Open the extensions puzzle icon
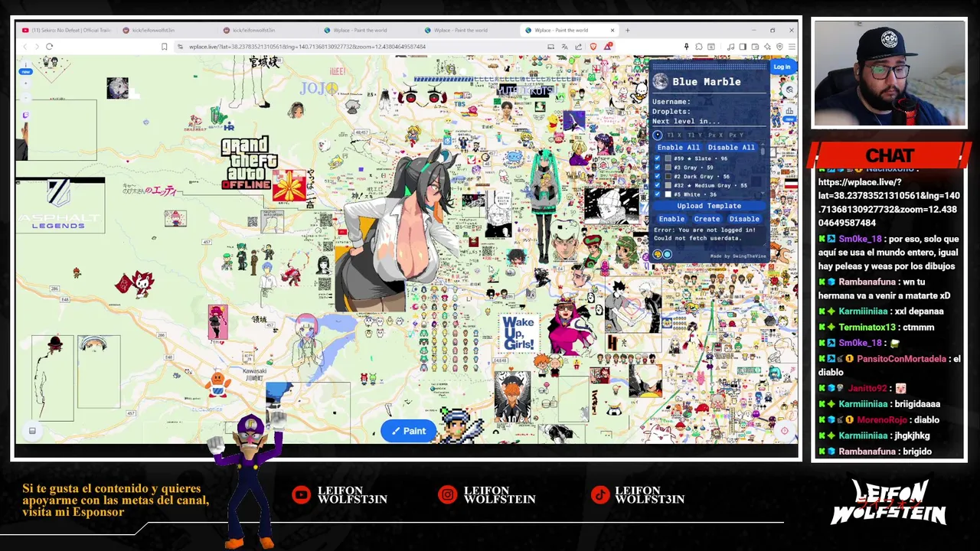Image resolution: width=980 pixels, height=551 pixels. [699, 47]
